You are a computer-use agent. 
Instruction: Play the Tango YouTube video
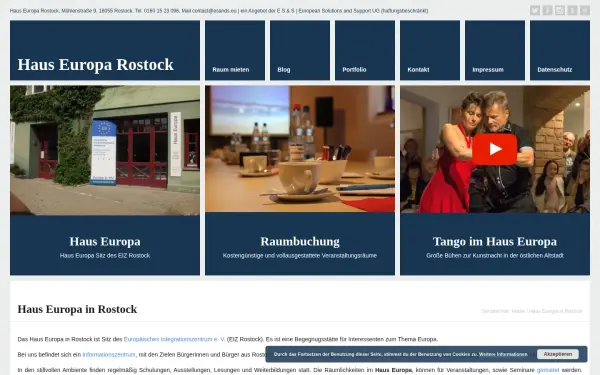click(x=494, y=149)
